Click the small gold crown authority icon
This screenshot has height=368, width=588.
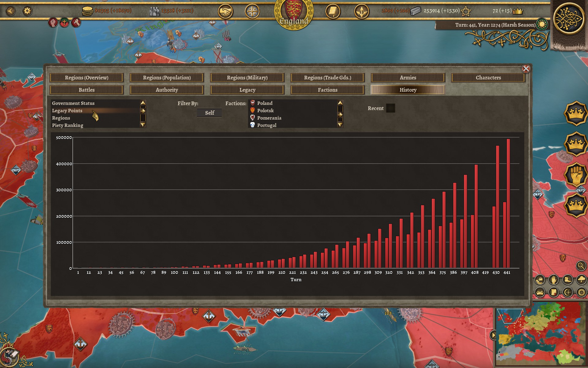tap(518, 11)
